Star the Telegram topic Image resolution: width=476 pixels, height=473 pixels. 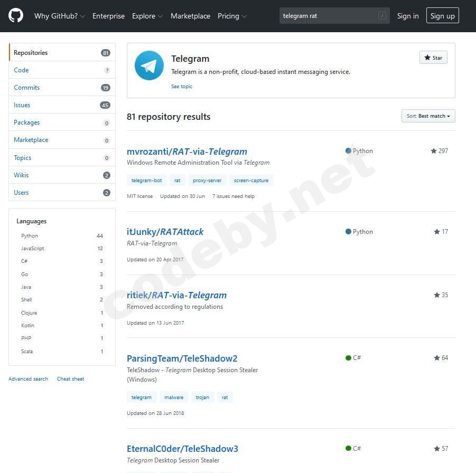click(433, 58)
